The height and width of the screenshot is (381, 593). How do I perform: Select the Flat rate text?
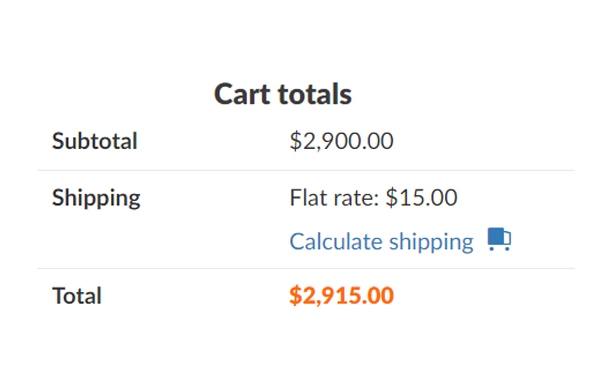tap(334, 197)
